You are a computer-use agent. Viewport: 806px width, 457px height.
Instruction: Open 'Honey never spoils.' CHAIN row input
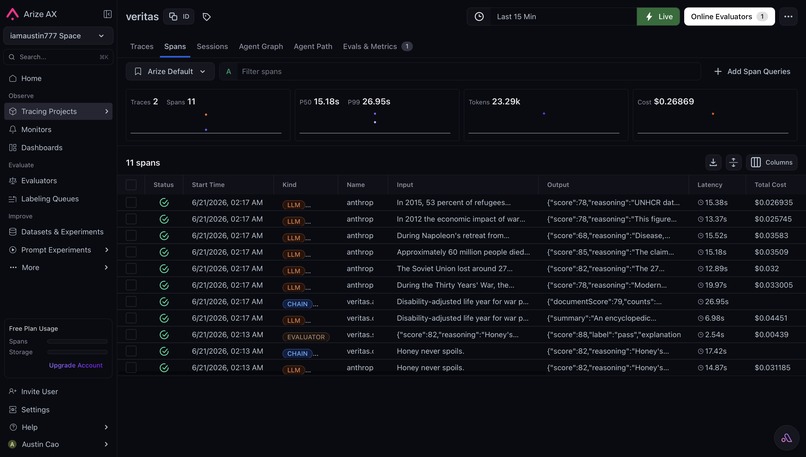(430, 351)
